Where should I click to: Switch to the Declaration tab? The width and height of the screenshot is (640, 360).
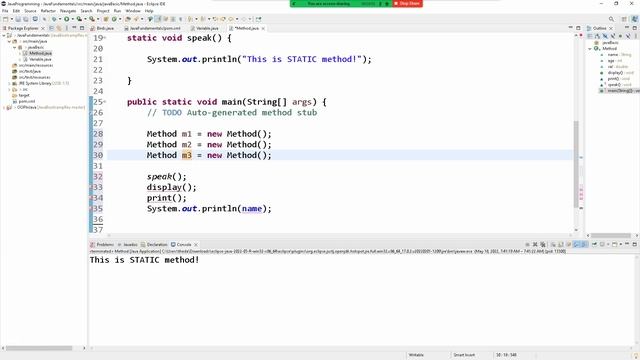154,244
